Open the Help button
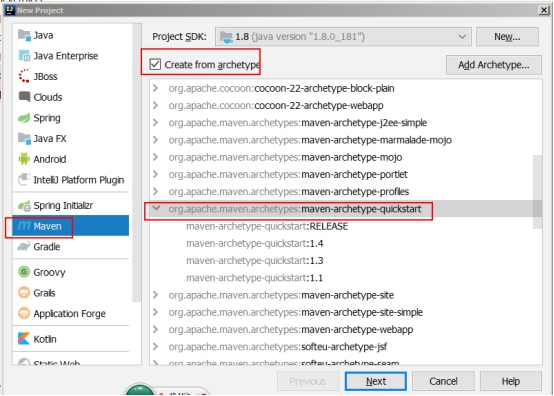 [x=511, y=382]
